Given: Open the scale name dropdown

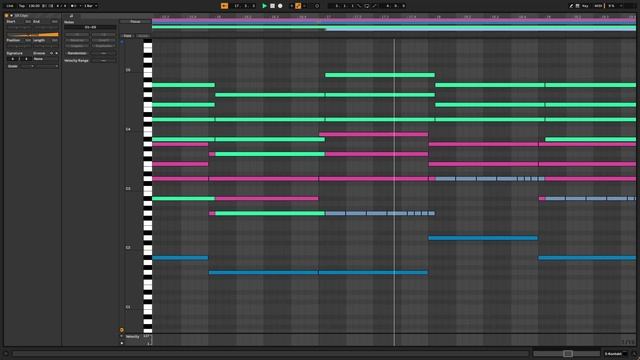Looking at the screenshot, I should tap(47, 66).
